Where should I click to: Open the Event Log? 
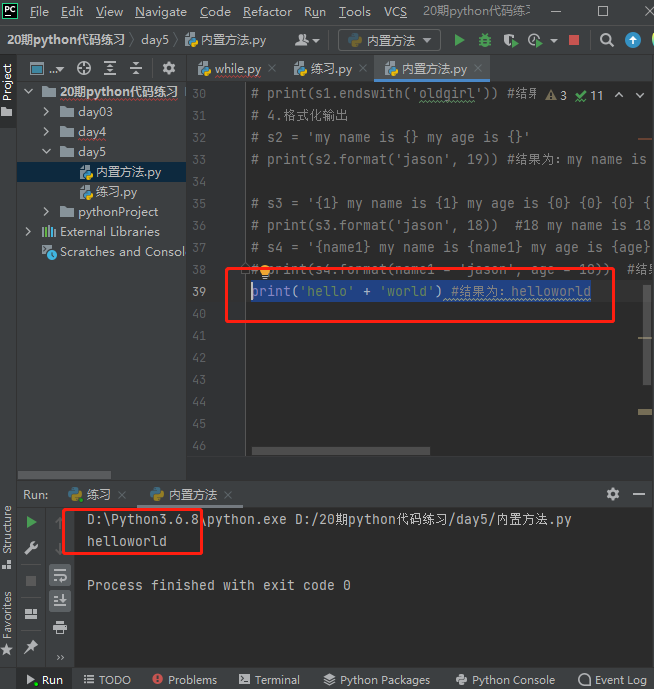[612, 680]
